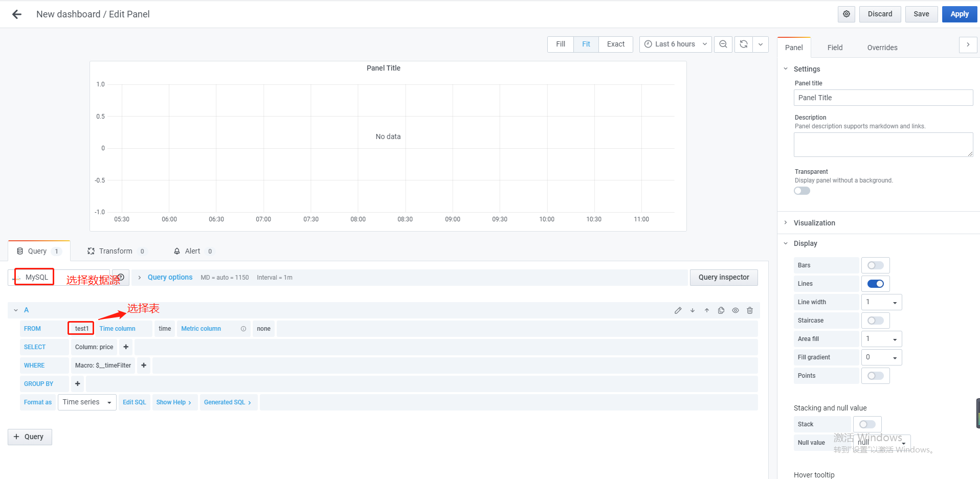Click the zoom out time range icon
This screenshot has width=980, height=479.
coord(723,44)
